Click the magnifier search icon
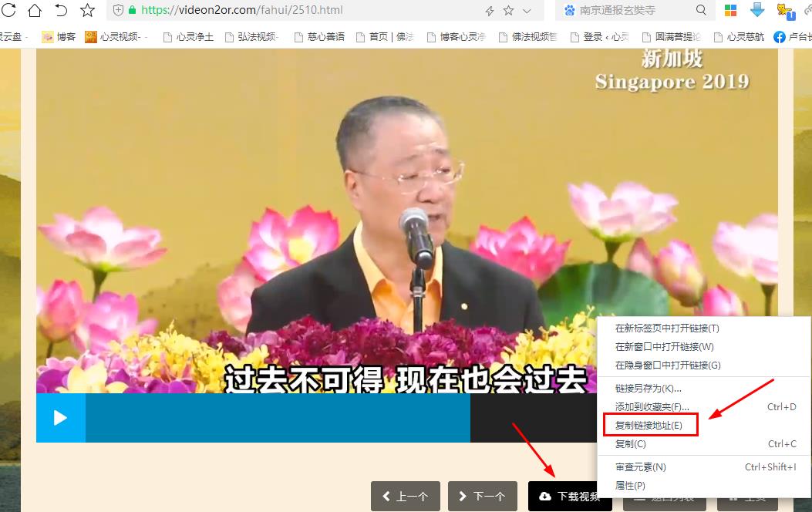The image size is (812, 512). [x=701, y=10]
